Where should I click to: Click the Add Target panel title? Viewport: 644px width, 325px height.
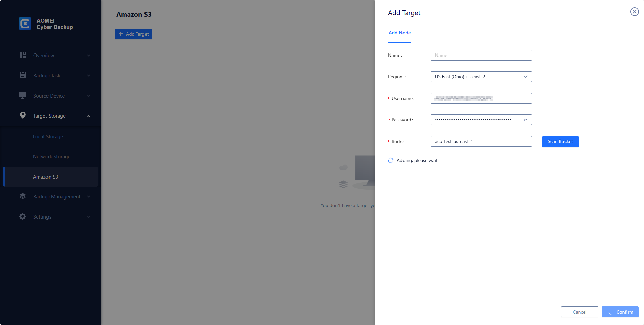point(404,13)
